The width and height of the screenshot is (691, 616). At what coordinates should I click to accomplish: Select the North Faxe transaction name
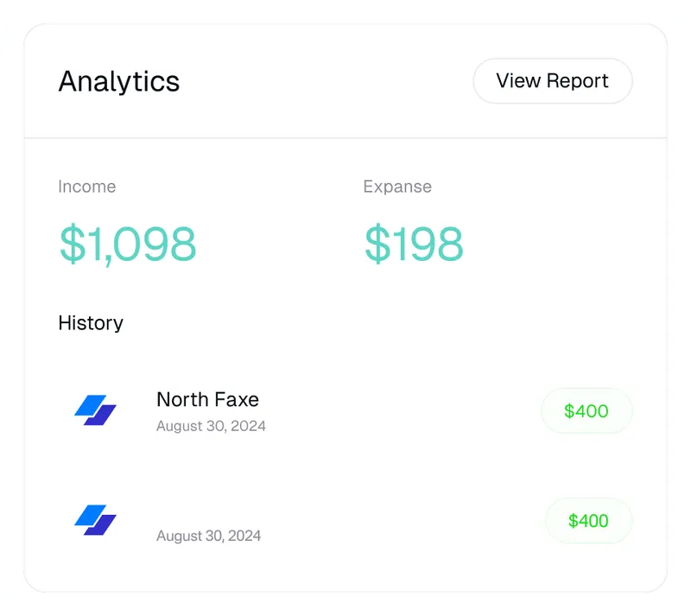pos(207,399)
